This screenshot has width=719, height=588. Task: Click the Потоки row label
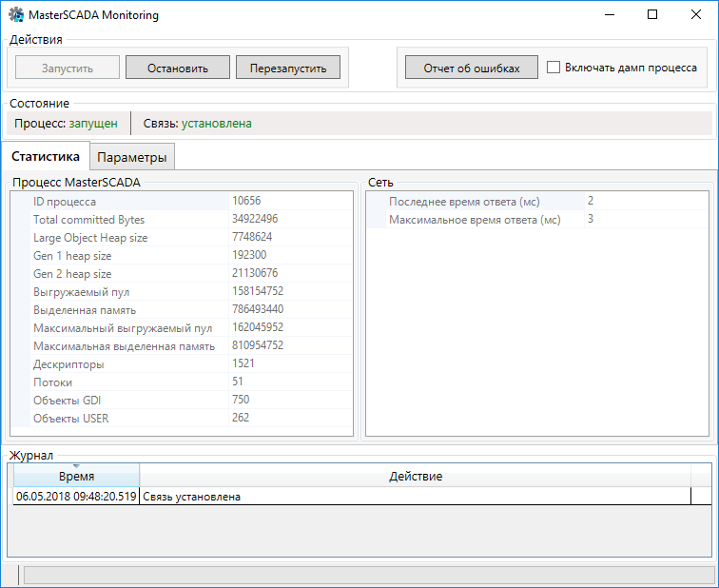click(x=52, y=382)
